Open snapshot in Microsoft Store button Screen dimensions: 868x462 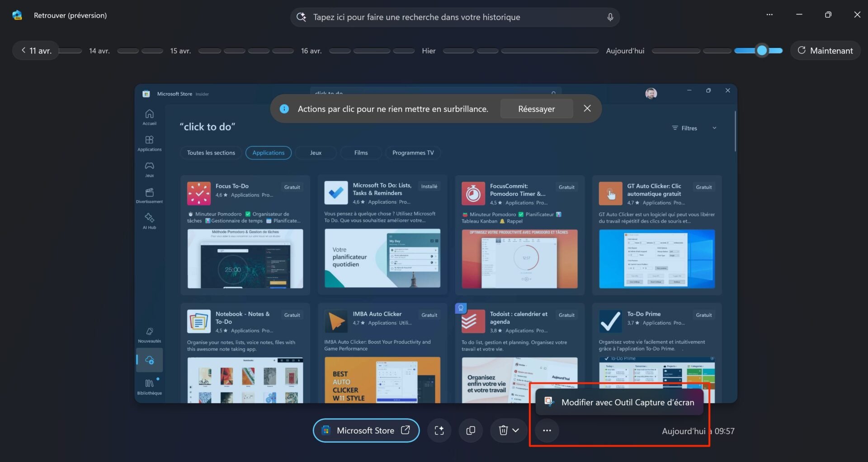[x=366, y=430]
